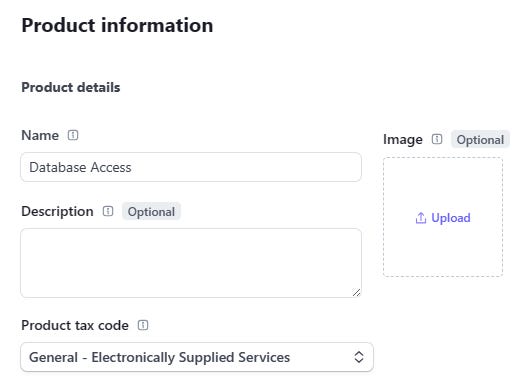Screen dimensions: 526x382
Task: Click the Optional badge next to Description
Action: pos(151,212)
